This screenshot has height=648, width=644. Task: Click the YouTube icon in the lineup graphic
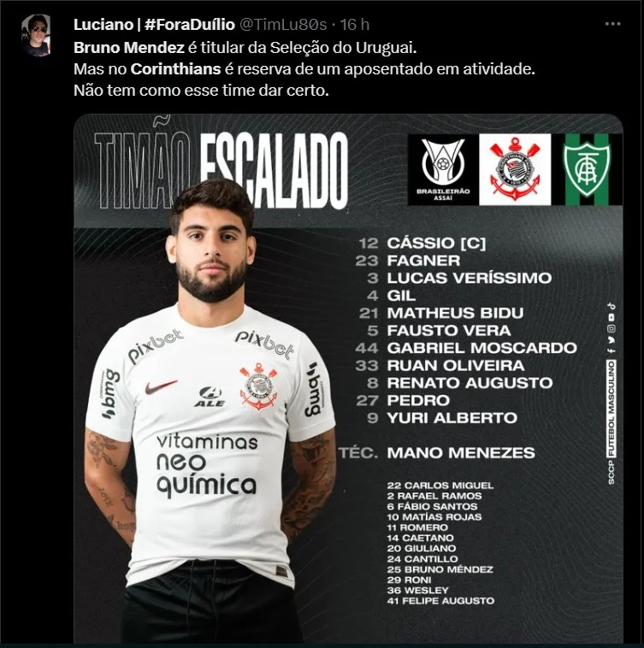coord(612,317)
